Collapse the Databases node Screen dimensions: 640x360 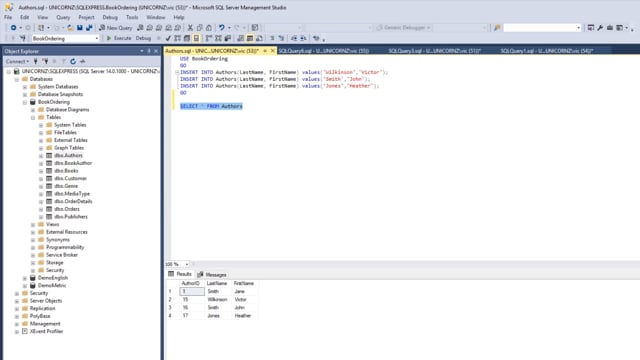[x=17, y=79]
